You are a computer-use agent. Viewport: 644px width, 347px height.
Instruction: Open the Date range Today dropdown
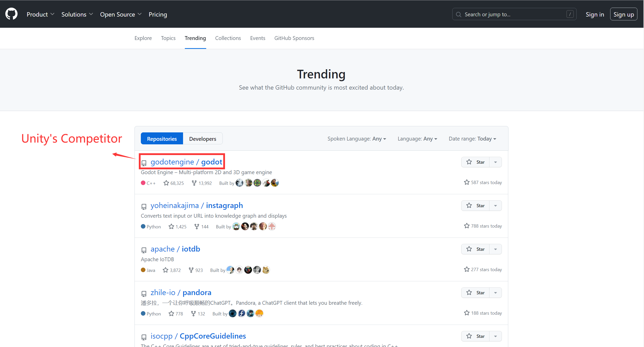click(x=472, y=139)
